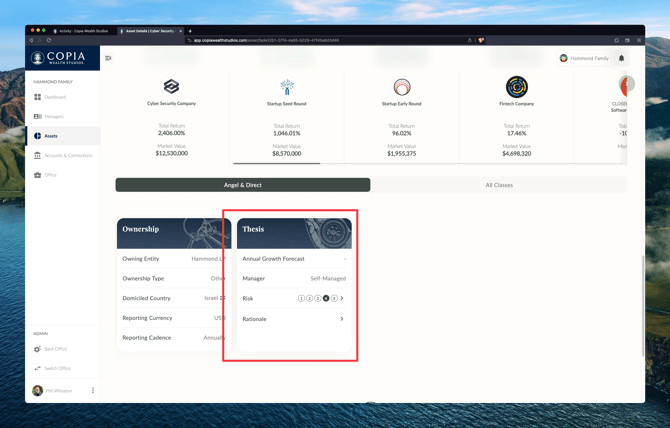Set risk level to 5
The height and width of the screenshot is (428, 670).
click(x=334, y=298)
